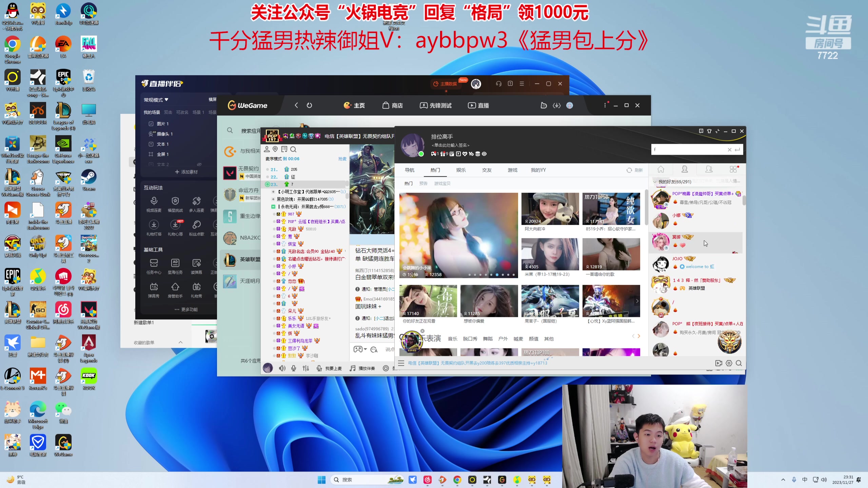Click WeGame refresh icon
Viewport: 868px width, 488px height.
pyautogui.click(x=309, y=105)
